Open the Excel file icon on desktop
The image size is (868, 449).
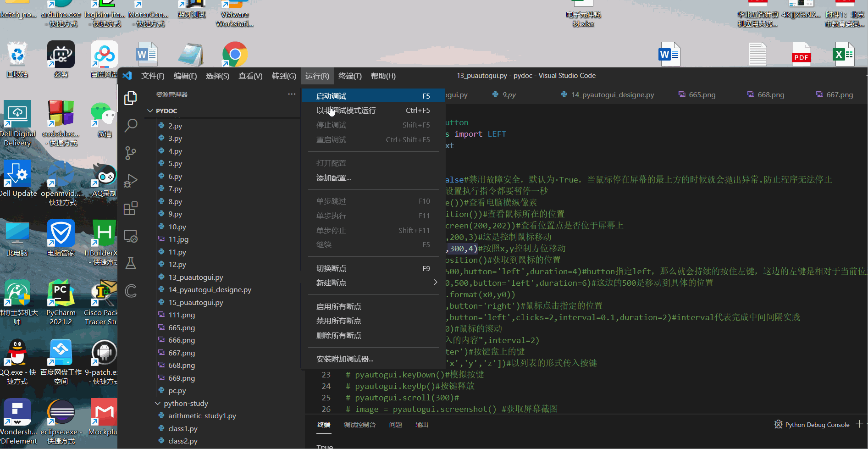pyautogui.click(x=843, y=55)
